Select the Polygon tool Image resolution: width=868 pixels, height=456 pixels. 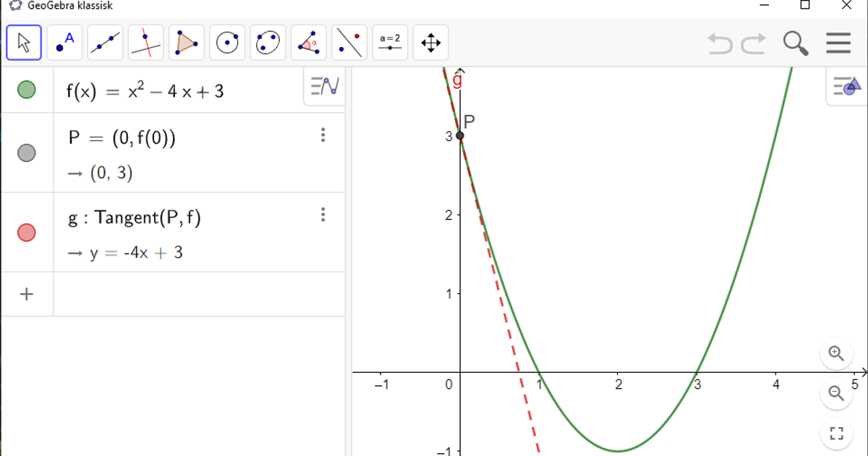click(186, 43)
